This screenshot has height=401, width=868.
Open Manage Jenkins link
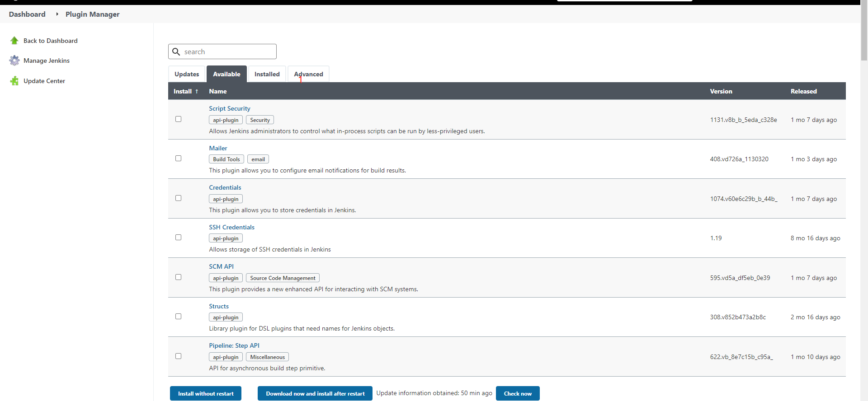(47, 61)
